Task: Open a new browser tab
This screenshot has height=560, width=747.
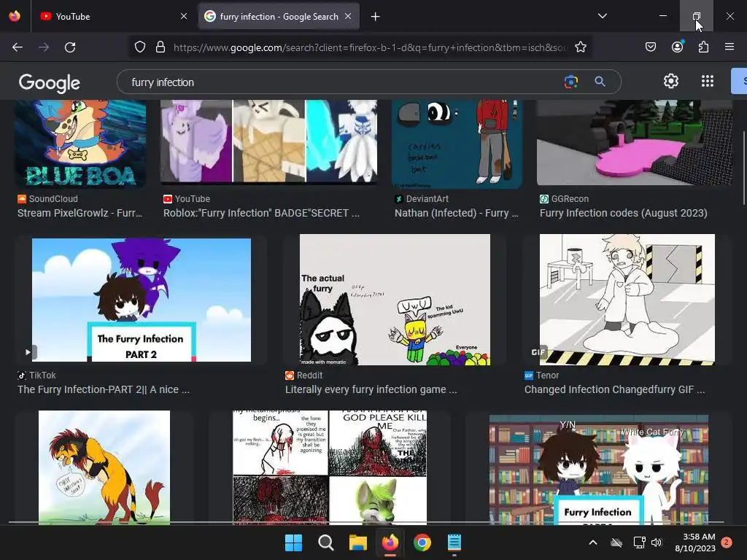Action: 376,17
